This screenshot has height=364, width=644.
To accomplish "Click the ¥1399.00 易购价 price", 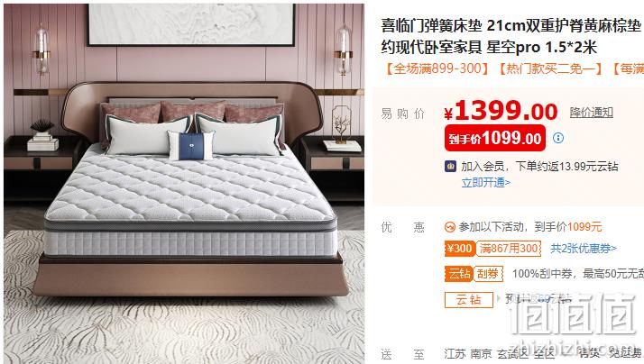I will (x=501, y=111).
